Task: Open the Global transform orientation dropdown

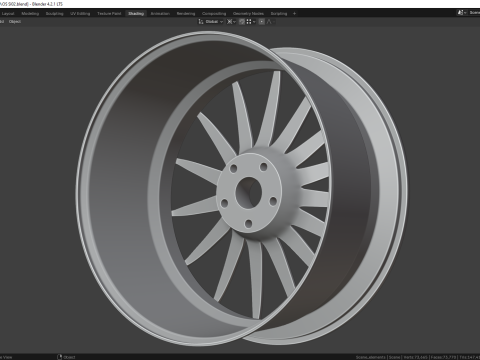Action: point(211,22)
